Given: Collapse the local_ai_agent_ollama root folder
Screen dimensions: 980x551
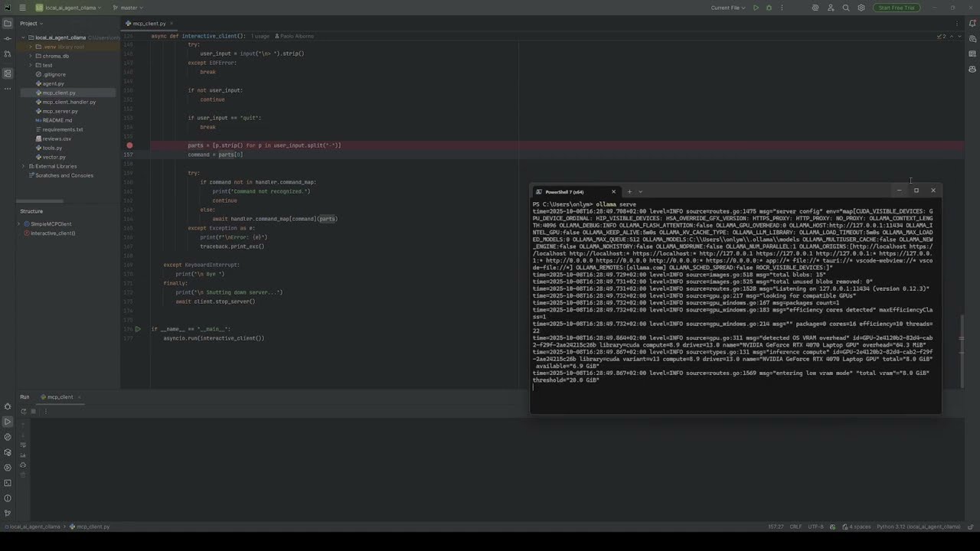Looking at the screenshot, I should 24,37.
